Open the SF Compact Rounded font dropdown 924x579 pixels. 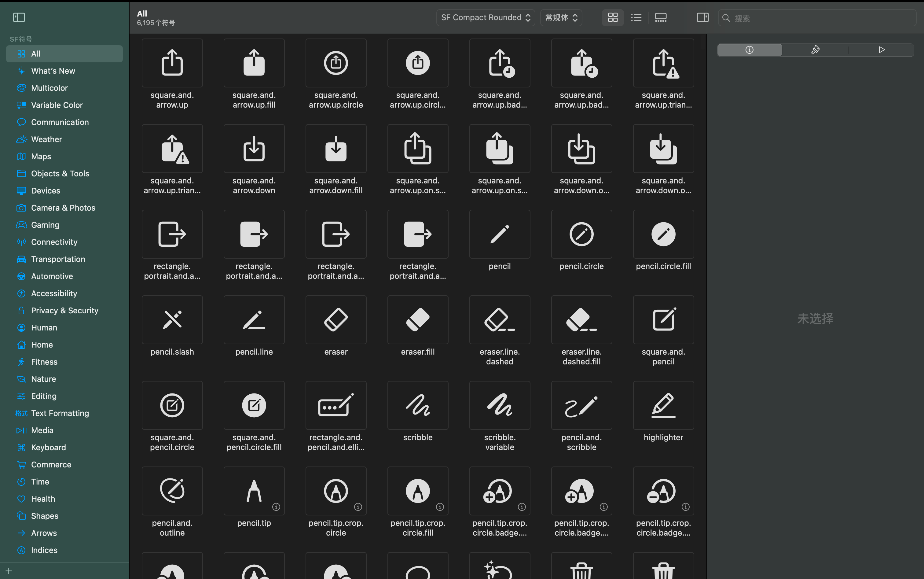click(486, 18)
